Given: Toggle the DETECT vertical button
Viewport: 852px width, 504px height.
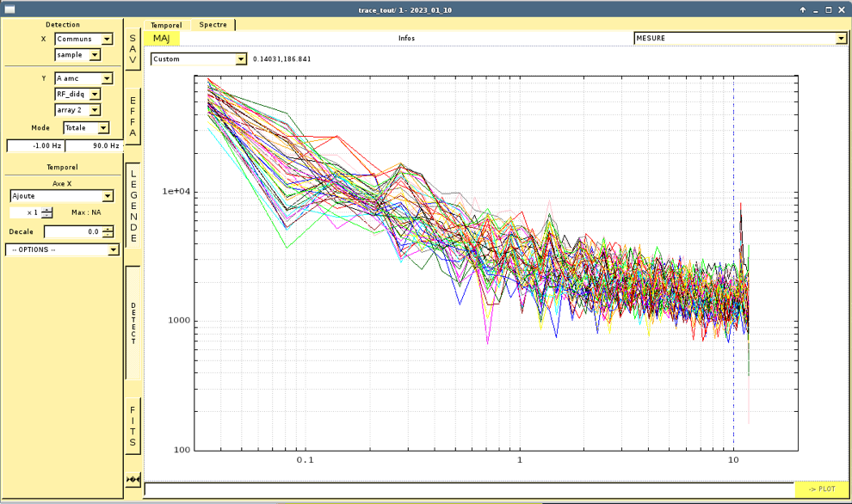Looking at the screenshot, I should pyautogui.click(x=133, y=323).
